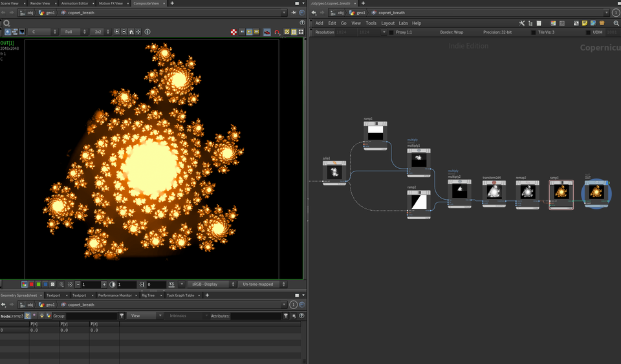Open the sRGB - Display dropdown
Screen dimensions: 621x364
point(210,284)
